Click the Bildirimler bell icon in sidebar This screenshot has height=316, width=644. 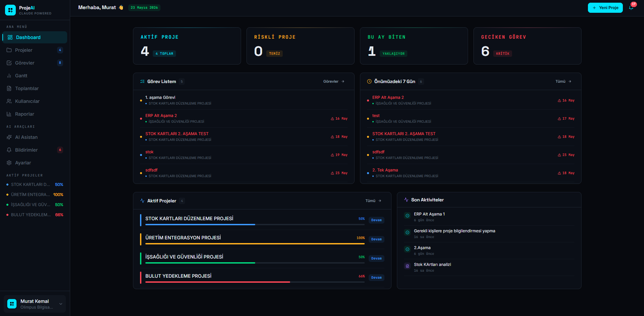[9, 150]
